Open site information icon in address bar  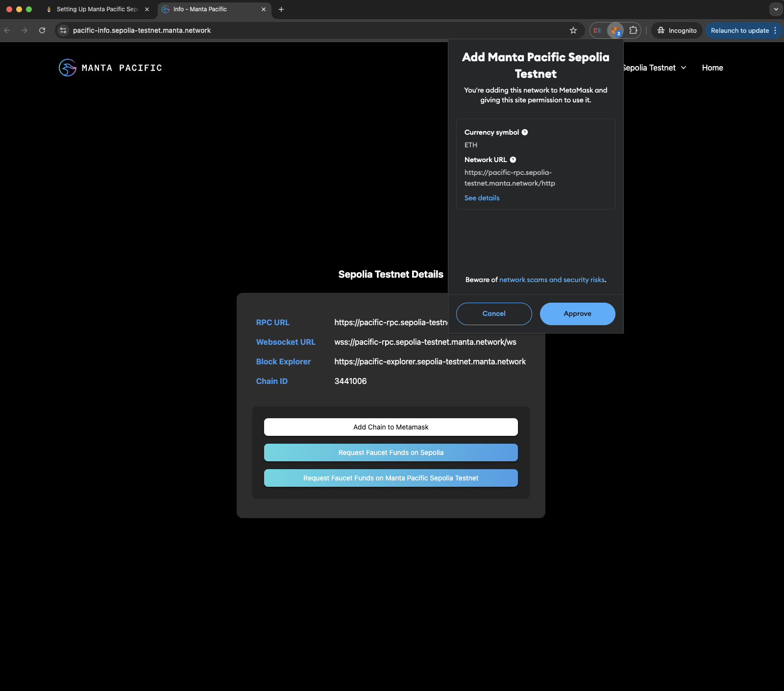tap(63, 30)
